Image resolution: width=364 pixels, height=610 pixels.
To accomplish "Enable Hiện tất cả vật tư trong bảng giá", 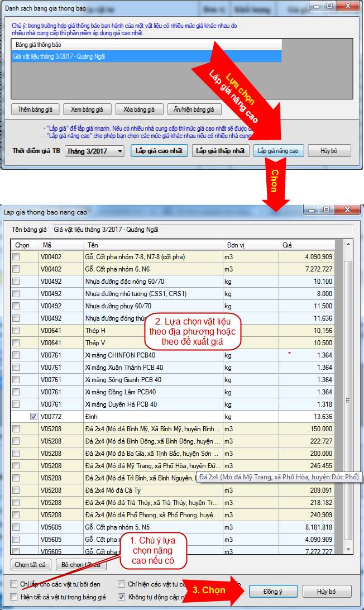I will coord(14,597).
